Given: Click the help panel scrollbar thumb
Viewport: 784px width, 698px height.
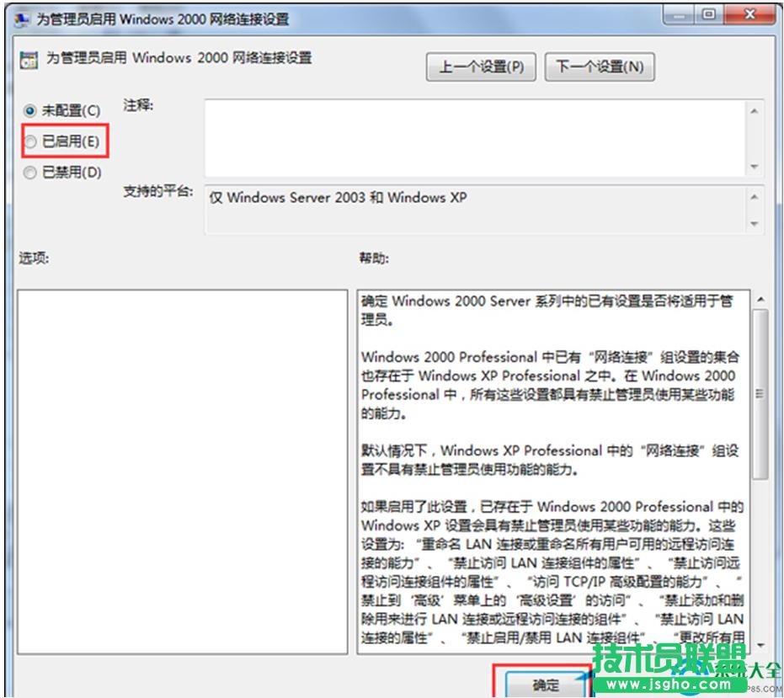Looking at the screenshot, I should tap(760, 394).
